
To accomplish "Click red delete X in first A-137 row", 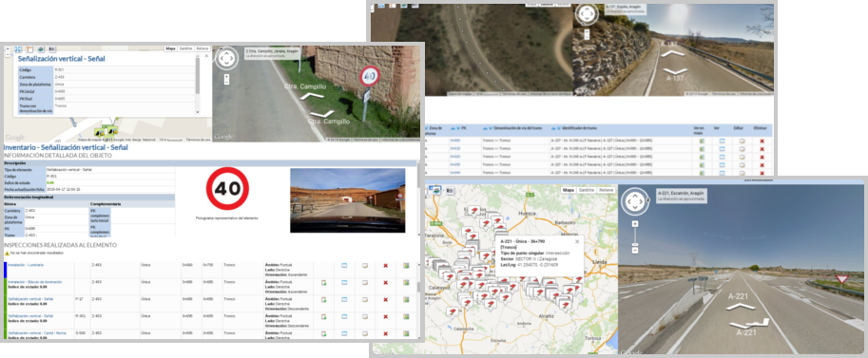I will coord(762,141).
